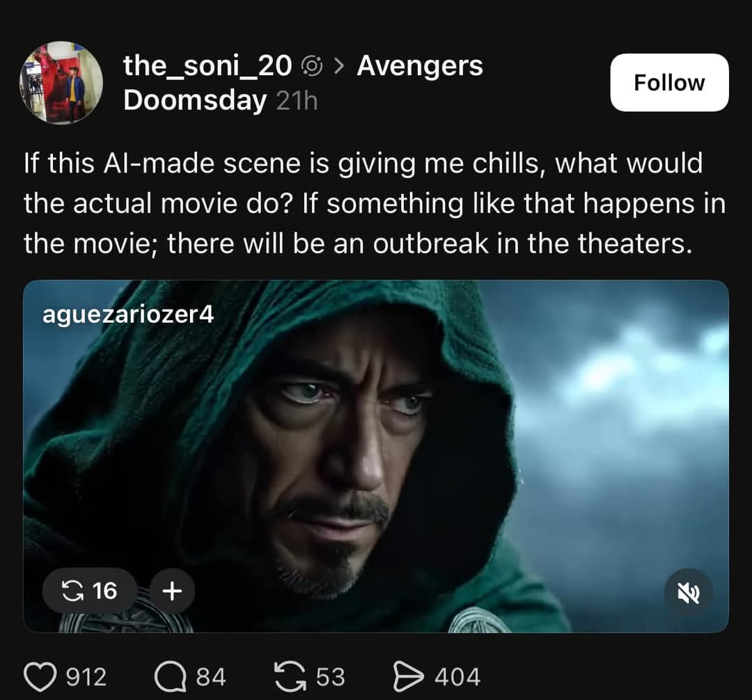This screenshot has width=752, height=700.
Task: Open replies via the comment bubble icon
Action: [x=171, y=677]
